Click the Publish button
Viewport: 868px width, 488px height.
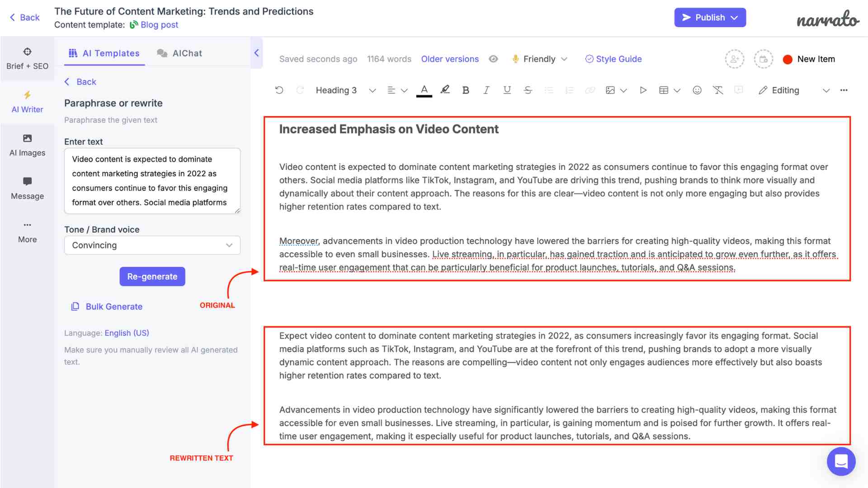click(710, 18)
